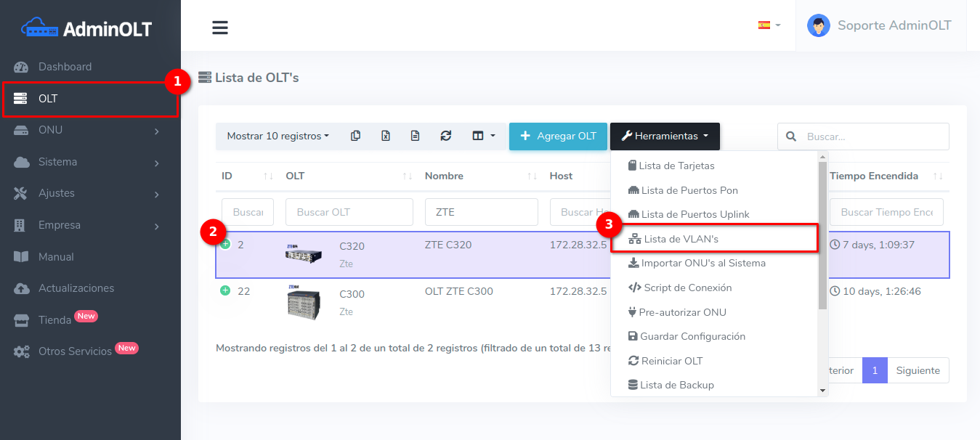Expand row details for OLT ID 22
Viewport: 980px width, 440px height.
tap(225, 290)
